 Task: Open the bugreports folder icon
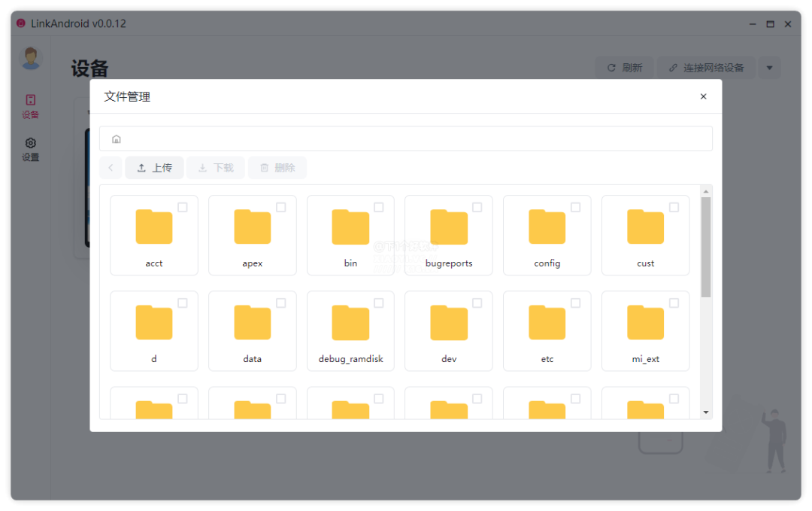[449, 227]
